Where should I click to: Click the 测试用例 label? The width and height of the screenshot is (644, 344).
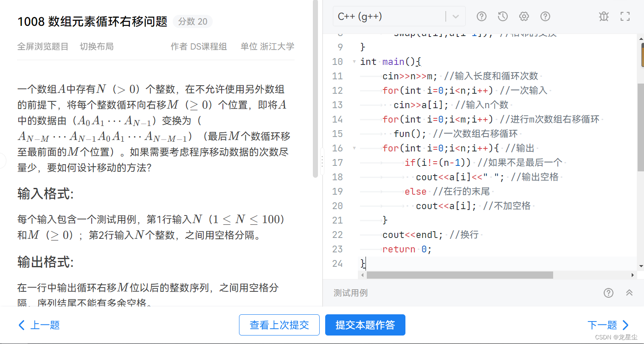click(x=351, y=293)
